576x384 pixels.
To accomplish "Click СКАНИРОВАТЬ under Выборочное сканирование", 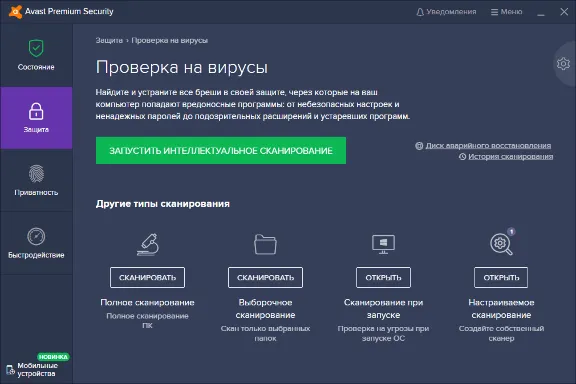I will (265, 277).
